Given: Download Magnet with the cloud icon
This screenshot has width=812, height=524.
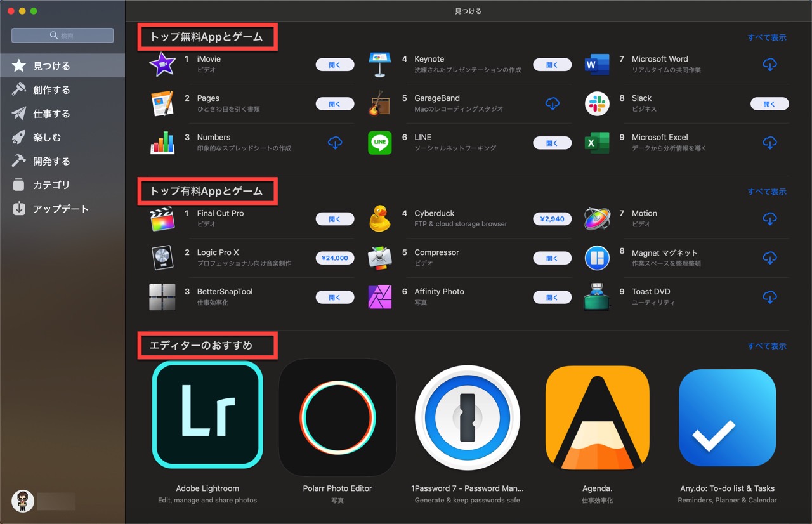Looking at the screenshot, I should point(769,258).
